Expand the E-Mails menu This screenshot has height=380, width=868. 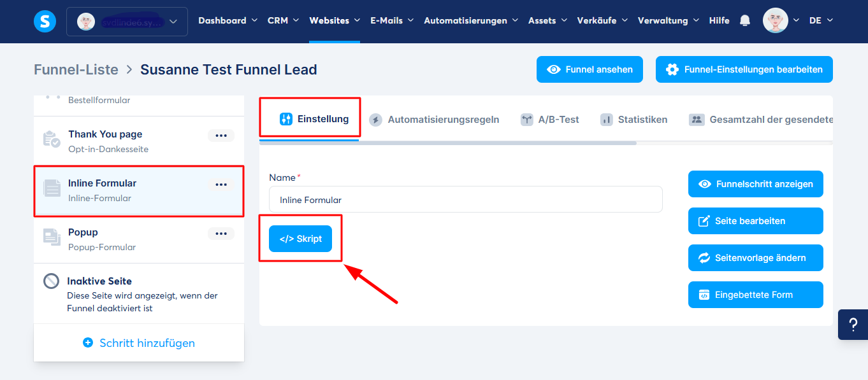pyautogui.click(x=392, y=20)
